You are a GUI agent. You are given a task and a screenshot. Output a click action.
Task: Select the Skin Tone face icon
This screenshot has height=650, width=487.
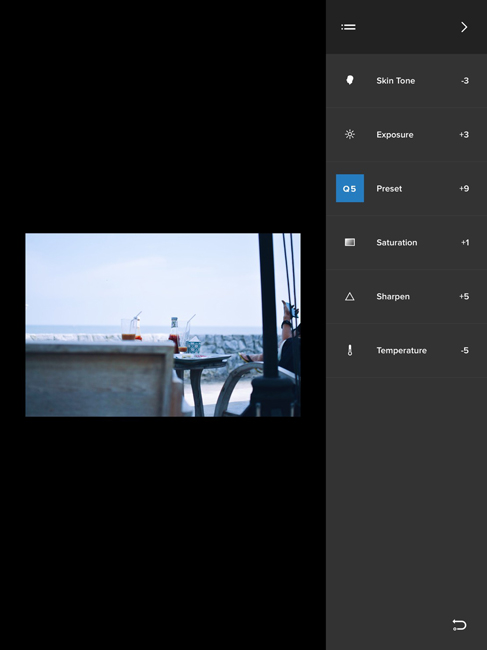coord(350,80)
